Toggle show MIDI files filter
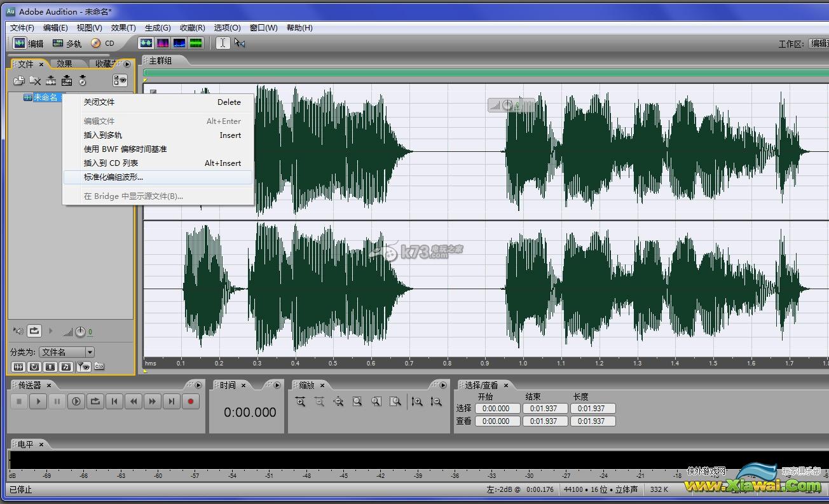Screen dimensions: 829x504 66,367
